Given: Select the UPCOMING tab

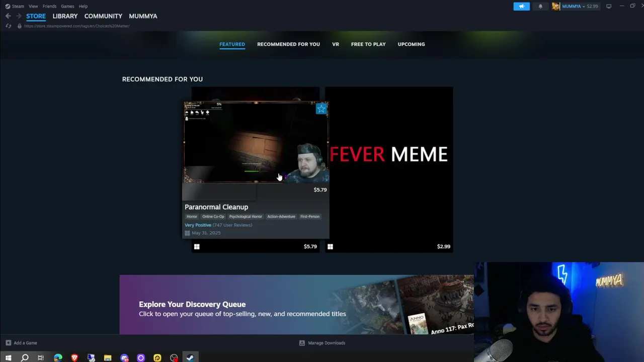Looking at the screenshot, I should (411, 44).
